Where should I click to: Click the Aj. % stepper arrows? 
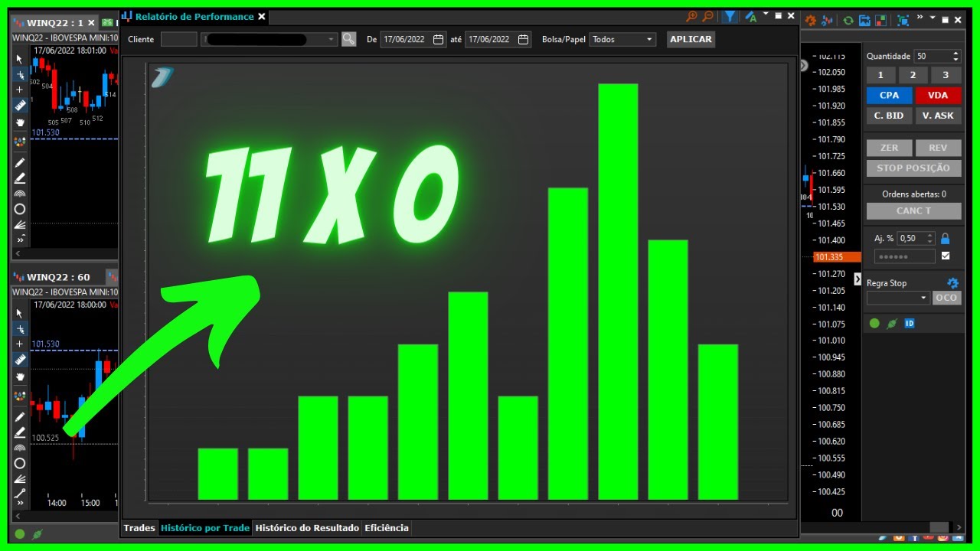pos(930,238)
